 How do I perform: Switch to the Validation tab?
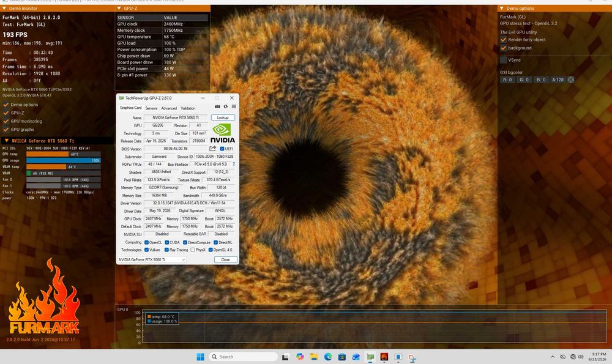pyautogui.click(x=188, y=108)
